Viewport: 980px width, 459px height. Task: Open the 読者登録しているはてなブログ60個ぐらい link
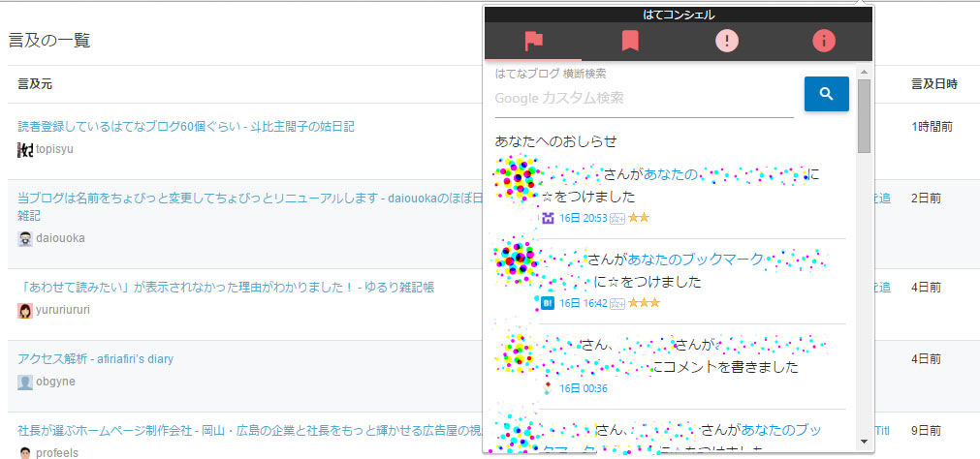click(x=185, y=127)
